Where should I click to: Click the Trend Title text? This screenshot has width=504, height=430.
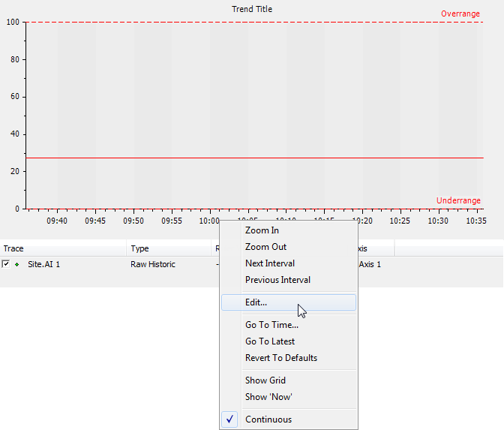point(252,10)
